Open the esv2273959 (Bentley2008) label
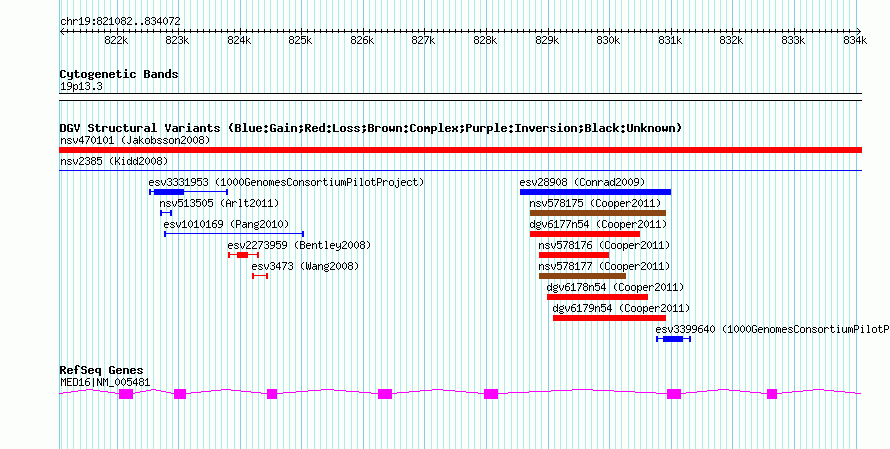Screen dimensions: 890x449 pos(299,245)
